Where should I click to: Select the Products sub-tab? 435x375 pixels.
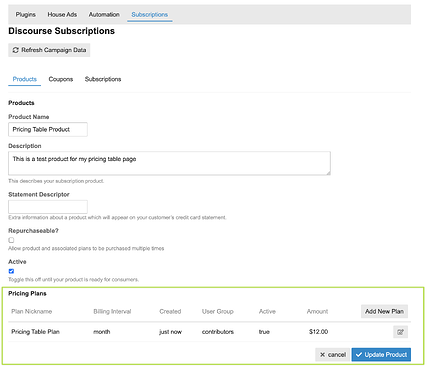(25, 79)
